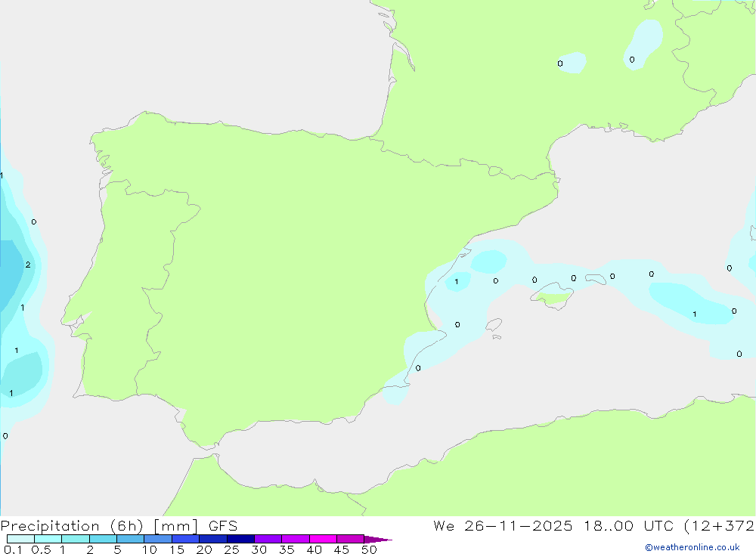The height and width of the screenshot is (554, 756).
Task: Click the over-50 arrow tip of the legend
Action: click(378, 539)
